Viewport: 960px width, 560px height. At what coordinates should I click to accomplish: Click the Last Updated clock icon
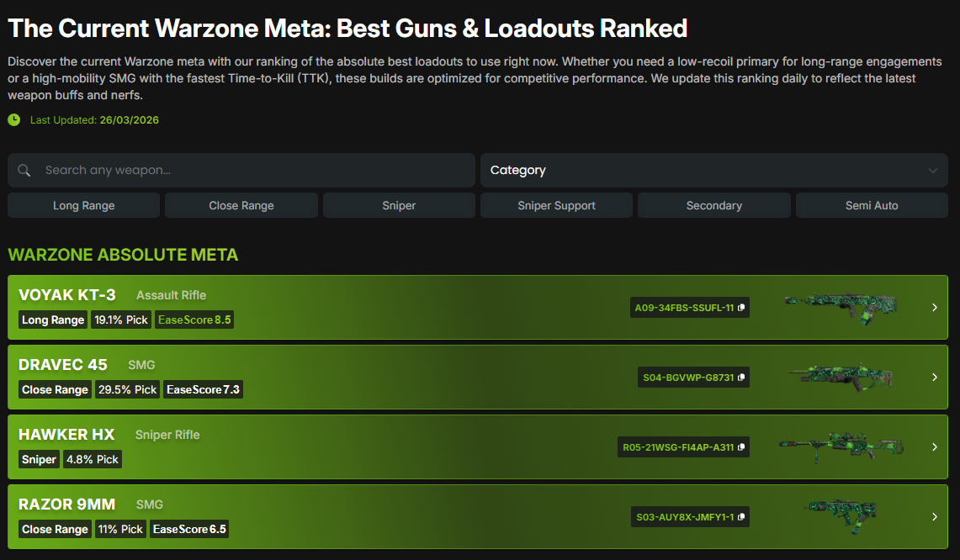pos(14,120)
